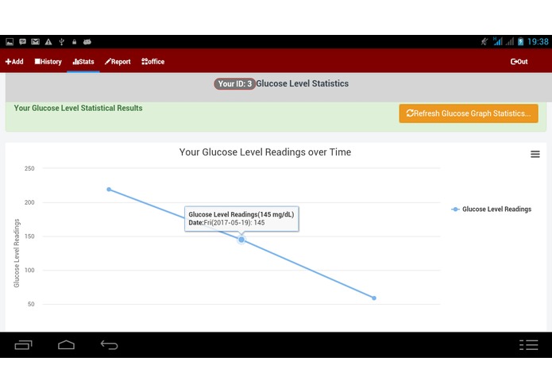The height and width of the screenshot is (392, 552).
Task: Select the Stats tab
Action: (x=83, y=62)
